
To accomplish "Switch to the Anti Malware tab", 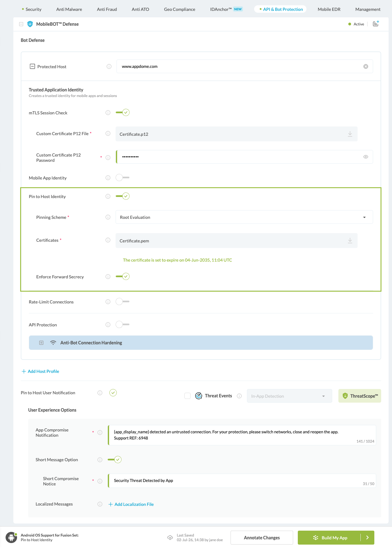I will click(x=69, y=9).
